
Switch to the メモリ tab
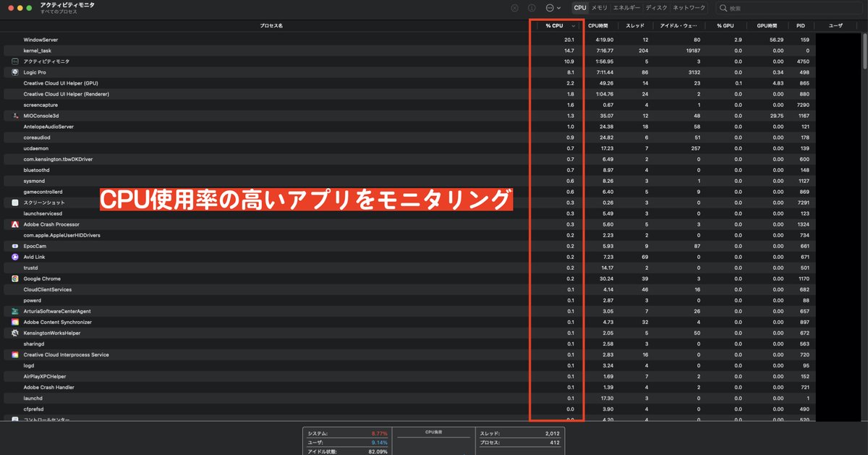point(600,8)
